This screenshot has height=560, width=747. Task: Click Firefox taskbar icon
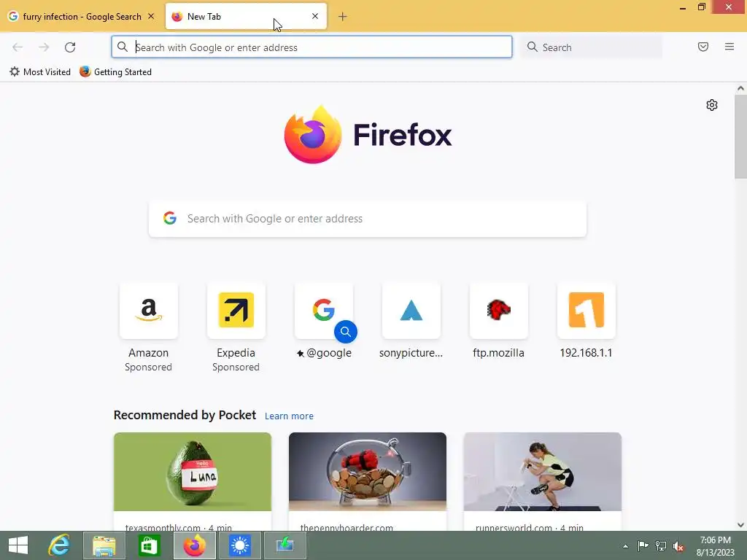click(194, 545)
